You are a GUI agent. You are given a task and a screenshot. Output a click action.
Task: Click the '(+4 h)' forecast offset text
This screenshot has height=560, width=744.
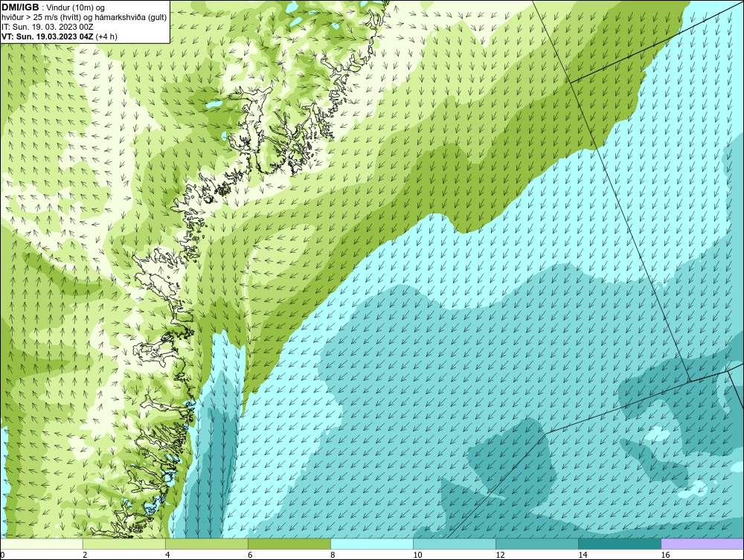click(x=106, y=36)
